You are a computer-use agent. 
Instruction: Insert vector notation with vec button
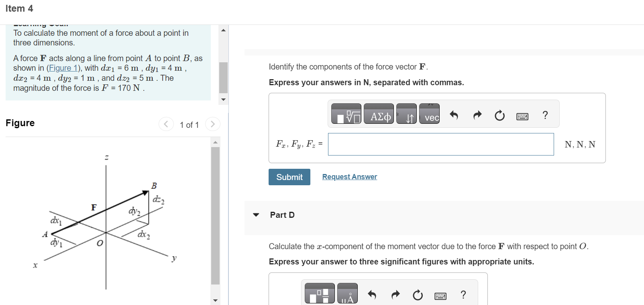pos(429,113)
